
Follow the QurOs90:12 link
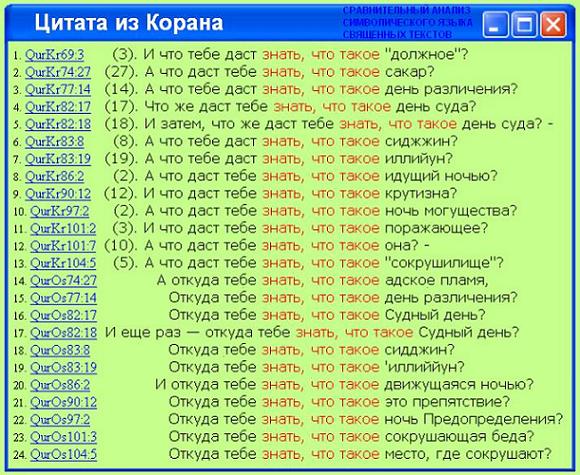(x=63, y=403)
